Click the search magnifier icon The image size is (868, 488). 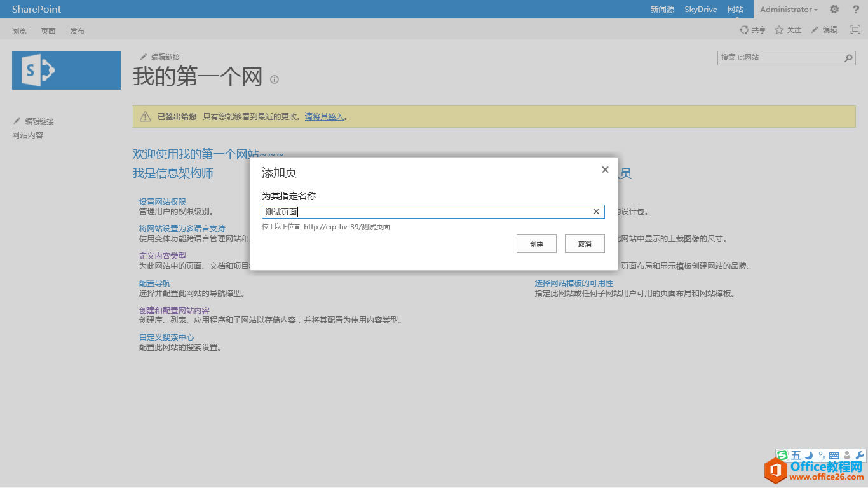coord(848,57)
